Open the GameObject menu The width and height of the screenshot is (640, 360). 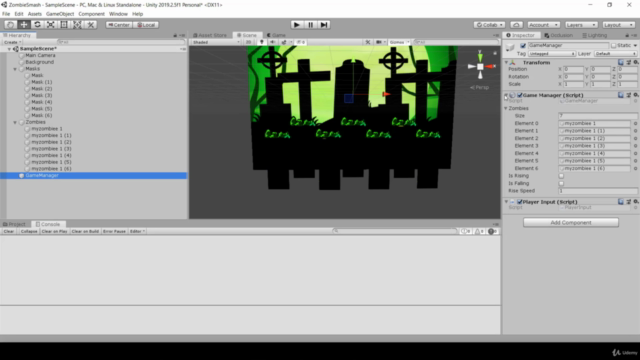click(60, 14)
